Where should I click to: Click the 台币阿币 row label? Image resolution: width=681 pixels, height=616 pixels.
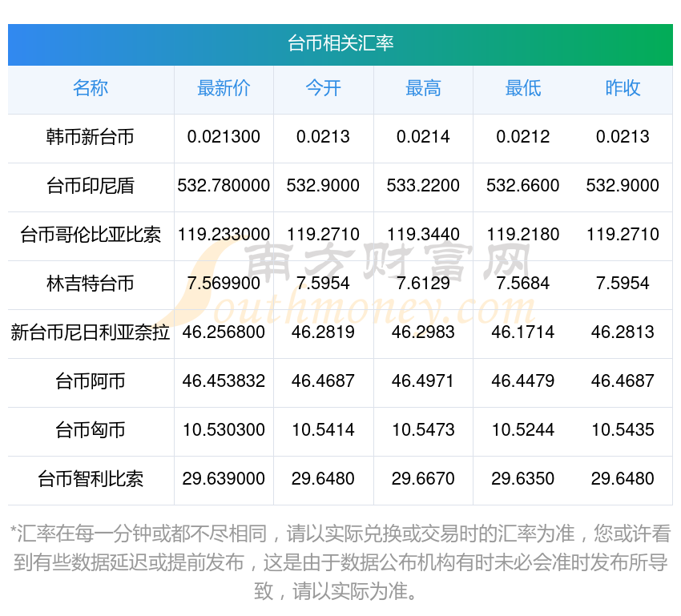(x=91, y=381)
